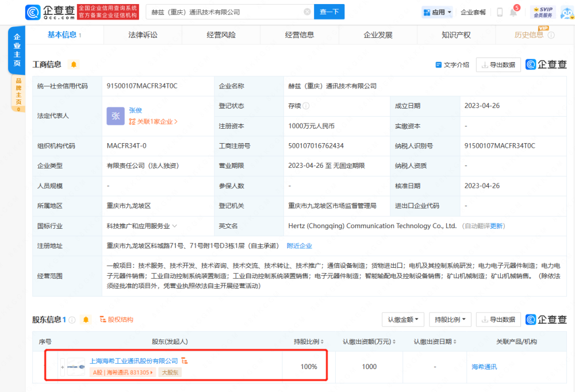This screenshot has height=392, width=575.
Task: Click 文字介绍 button
Action: tap(452, 65)
